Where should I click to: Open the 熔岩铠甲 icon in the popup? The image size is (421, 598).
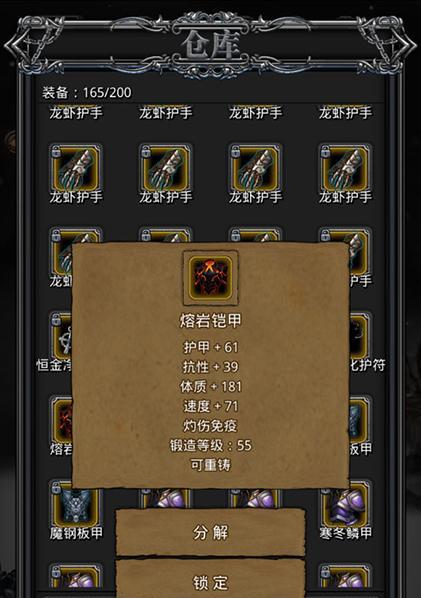[210, 278]
